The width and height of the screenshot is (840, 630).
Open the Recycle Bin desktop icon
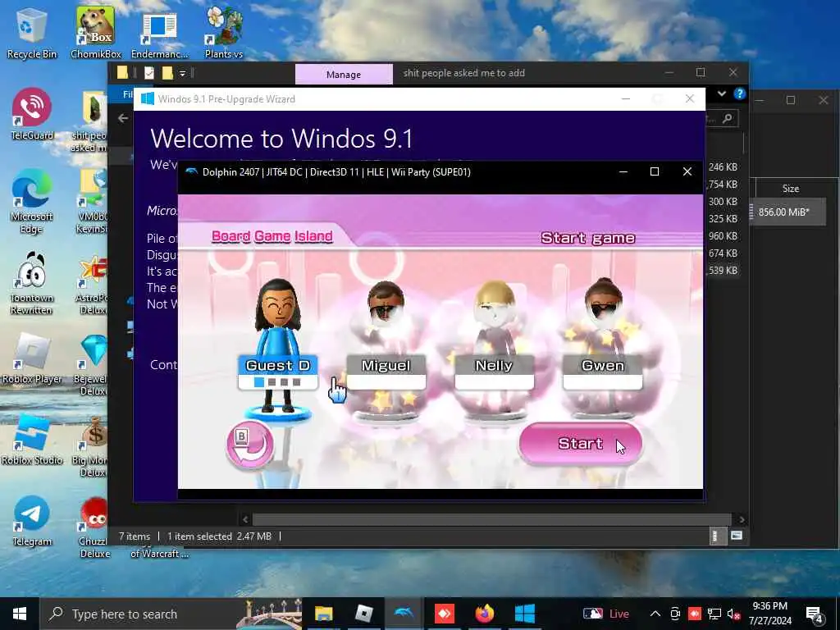(x=32, y=33)
